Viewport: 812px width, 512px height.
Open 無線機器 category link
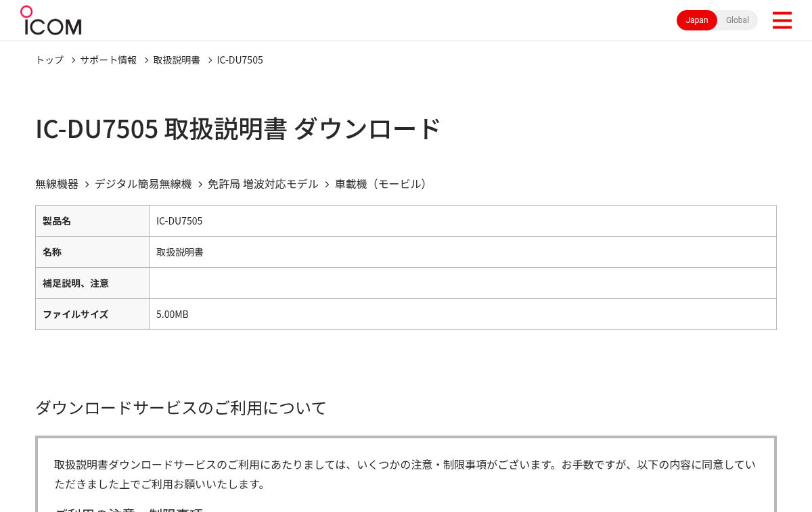[57, 184]
